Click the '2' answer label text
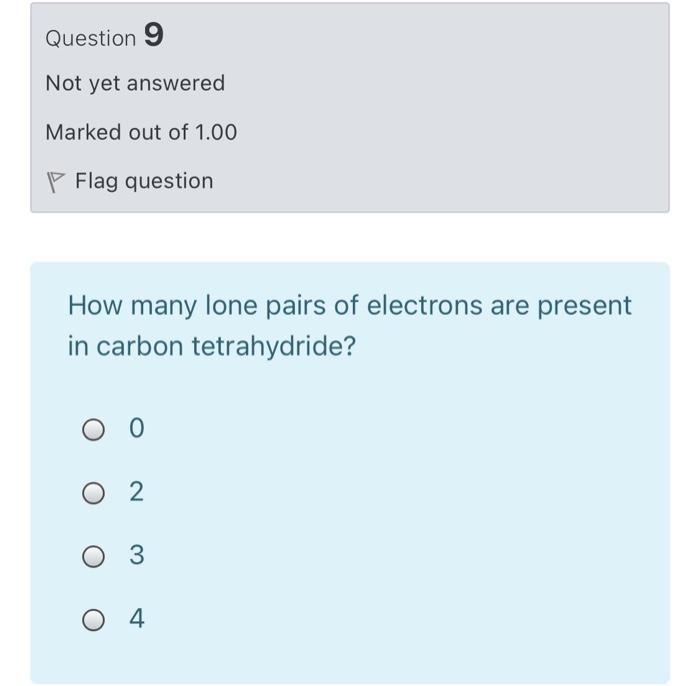 (137, 492)
